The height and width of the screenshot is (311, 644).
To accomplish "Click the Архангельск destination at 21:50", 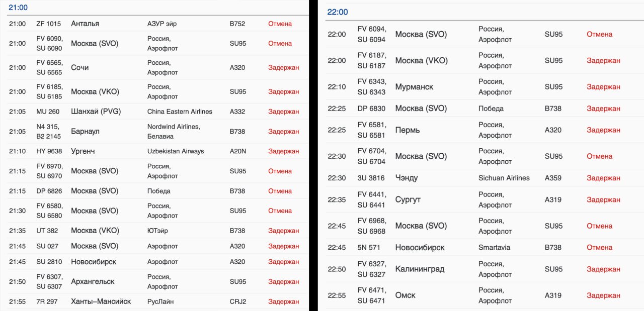I will (93, 281).
